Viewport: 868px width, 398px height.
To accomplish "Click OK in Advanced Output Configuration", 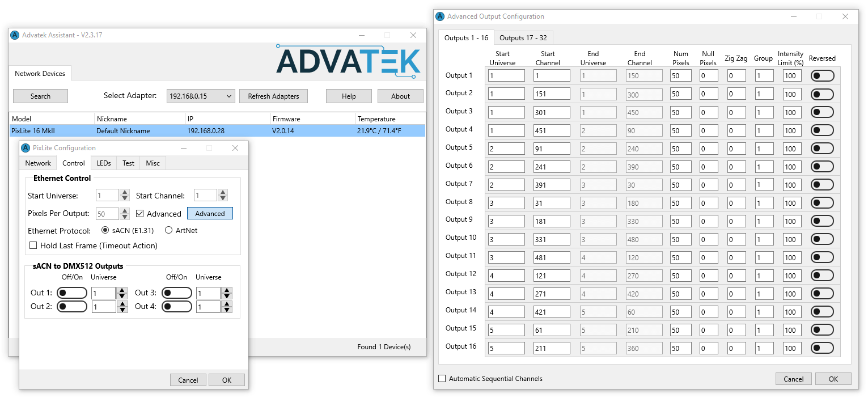I will pos(833,379).
